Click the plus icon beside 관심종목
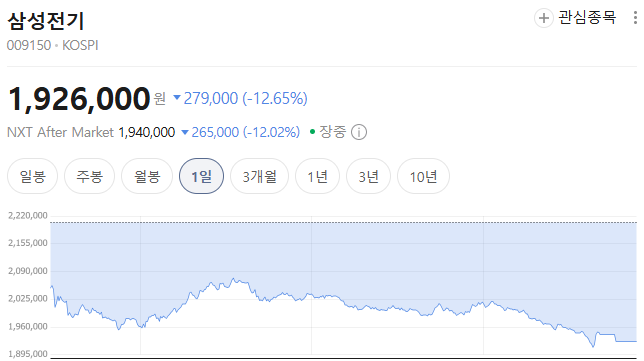Viewport: 644px width, 361px height. [543, 18]
